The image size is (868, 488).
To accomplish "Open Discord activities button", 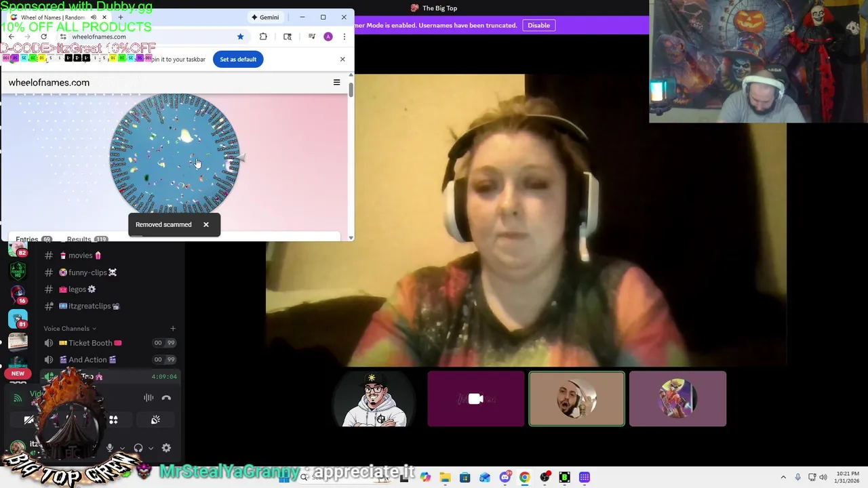I will pyautogui.click(x=113, y=420).
